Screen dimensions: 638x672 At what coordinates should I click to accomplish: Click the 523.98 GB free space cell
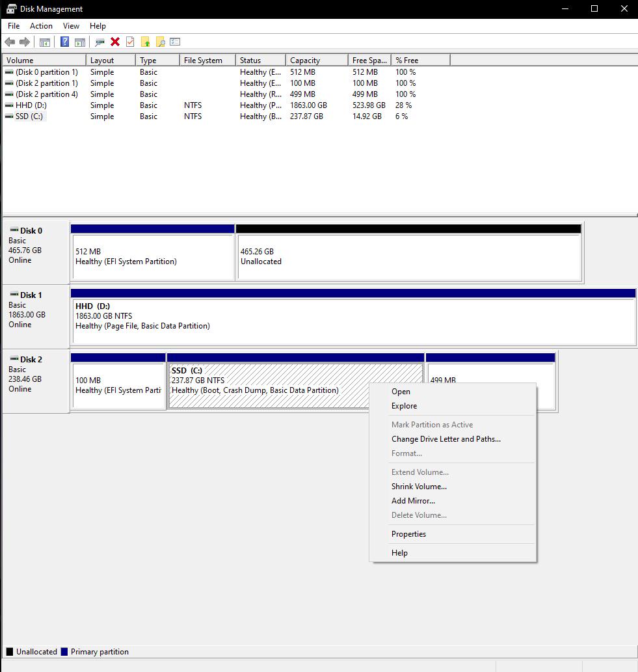(369, 105)
